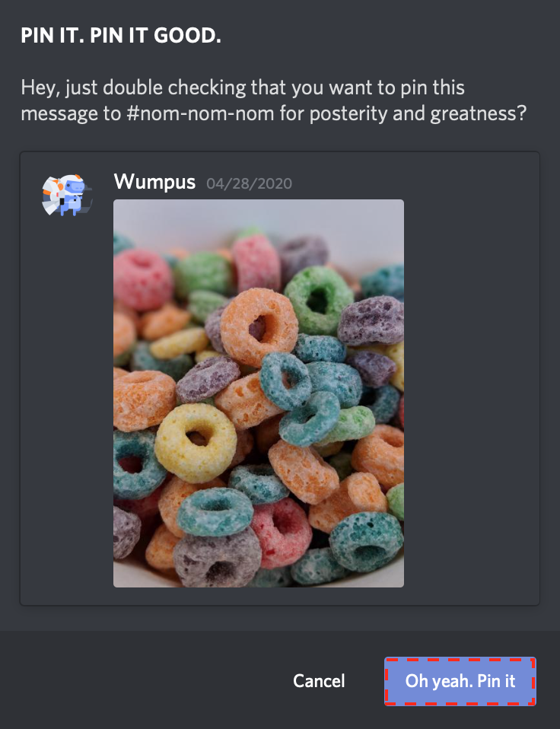This screenshot has height=729, width=560.
Task: Open the cereal image attachment
Action: tap(259, 393)
